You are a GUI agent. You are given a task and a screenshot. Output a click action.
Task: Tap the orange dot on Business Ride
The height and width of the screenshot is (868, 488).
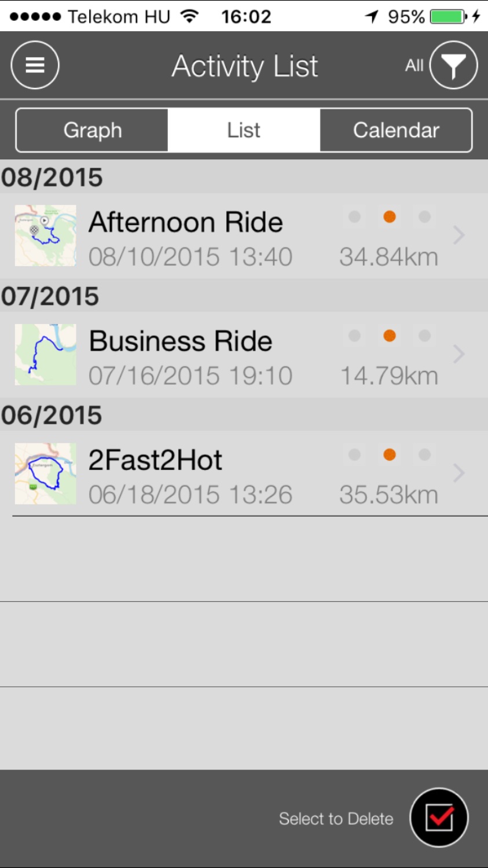(390, 336)
